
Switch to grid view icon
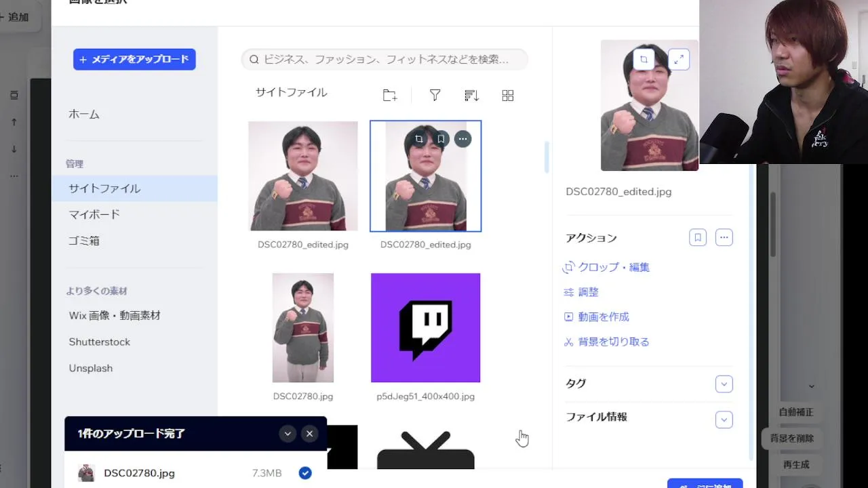(508, 96)
